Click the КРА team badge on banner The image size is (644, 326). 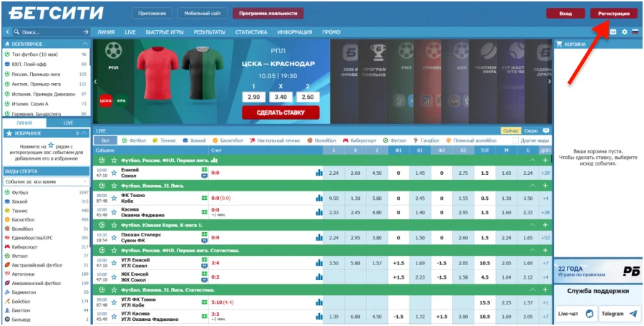point(121,100)
